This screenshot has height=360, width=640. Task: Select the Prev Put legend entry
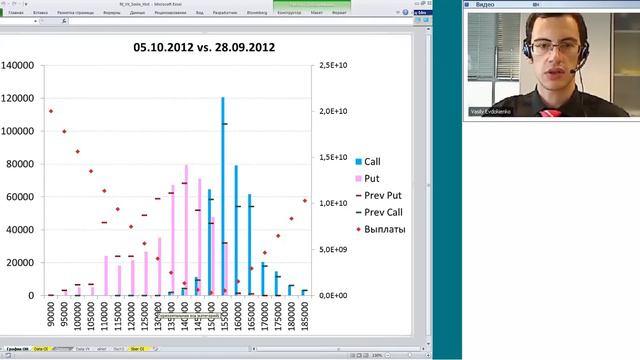click(x=379, y=196)
